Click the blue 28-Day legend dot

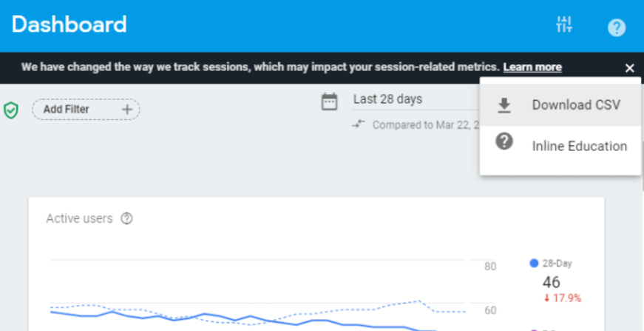(x=534, y=264)
